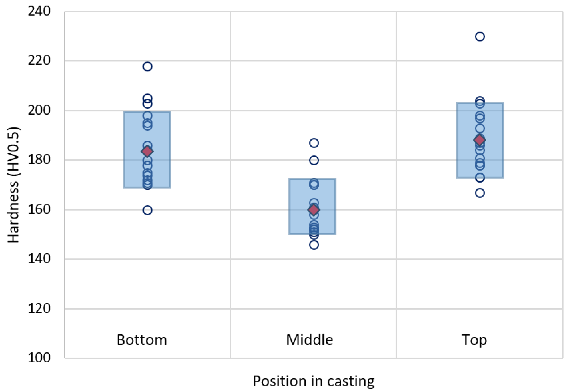Select the "Position in casting" x-axis title
Image resolution: width=570 pixels, height=392 pixels.
(313, 381)
